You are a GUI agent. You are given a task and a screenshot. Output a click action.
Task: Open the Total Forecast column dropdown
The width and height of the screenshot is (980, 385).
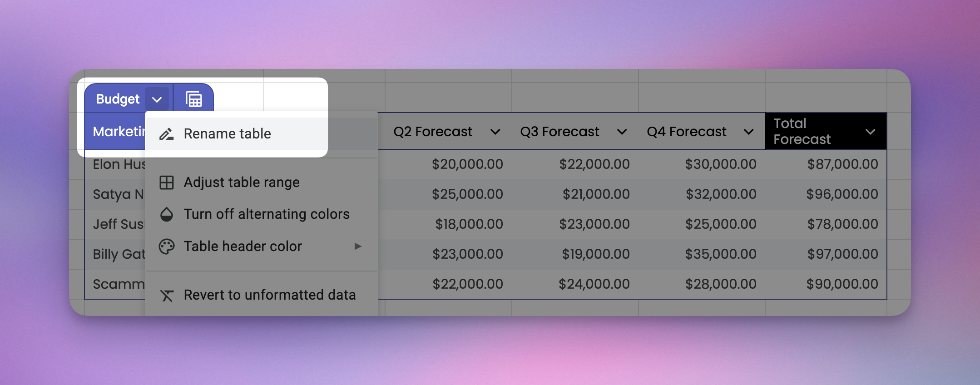coord(870,132)
